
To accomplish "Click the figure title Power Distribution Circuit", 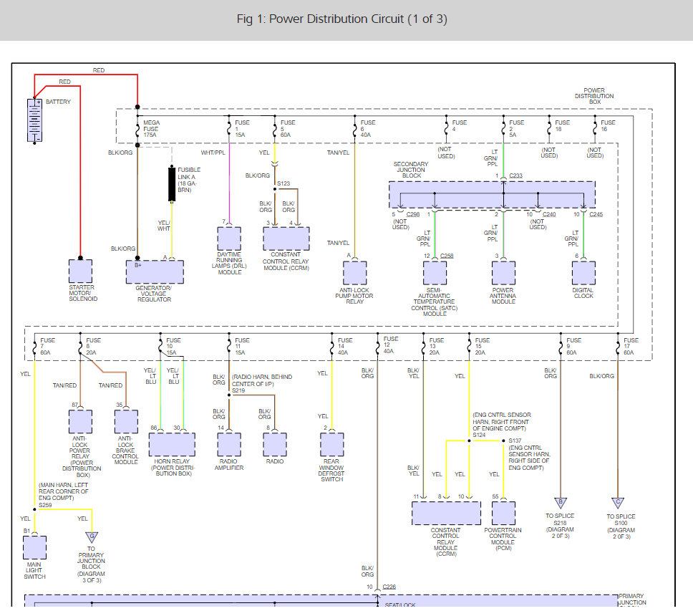I will pyautogui.click(x=342, y=19).
